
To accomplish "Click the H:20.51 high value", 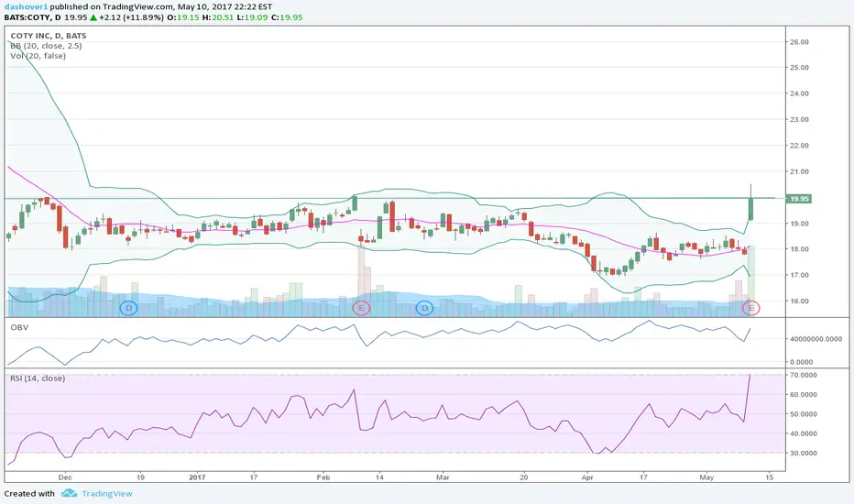I will [x=218, y=17].
